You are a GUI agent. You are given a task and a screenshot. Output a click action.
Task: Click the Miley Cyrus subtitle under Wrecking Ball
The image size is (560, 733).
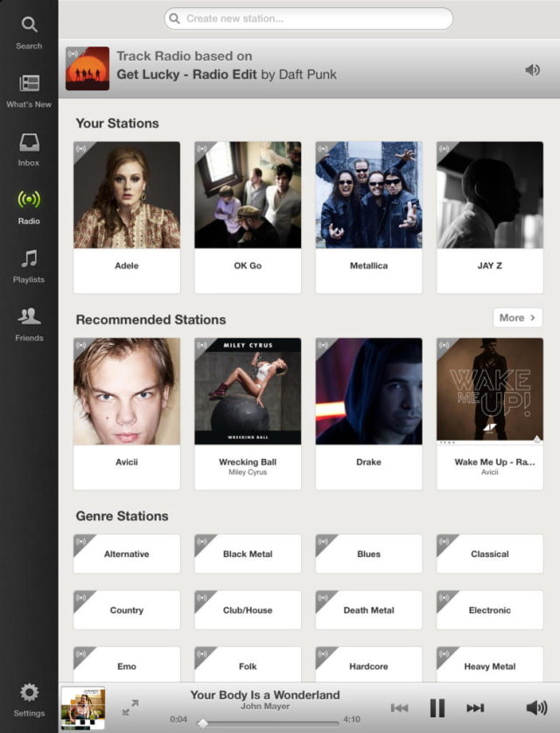(248, 472)
